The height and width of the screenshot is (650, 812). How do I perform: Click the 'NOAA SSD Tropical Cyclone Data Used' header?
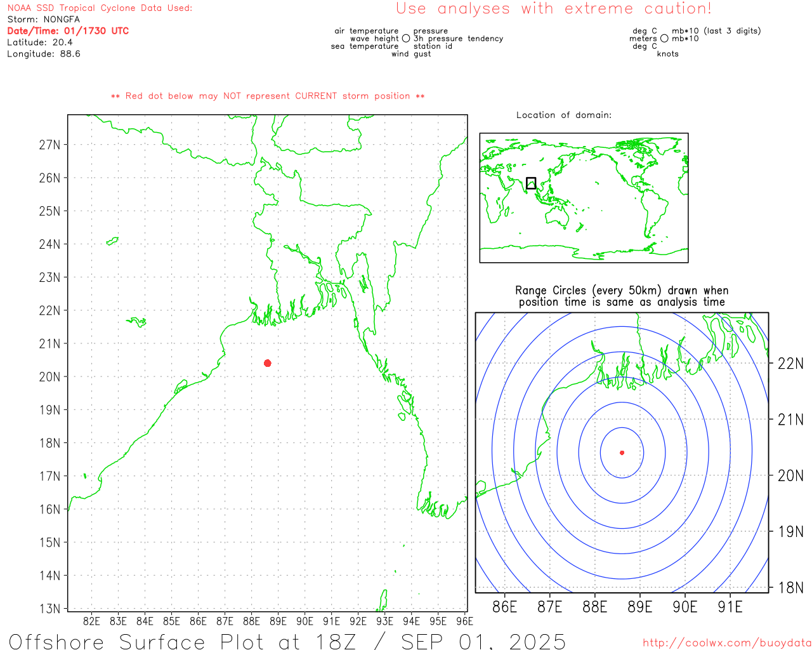100,8
